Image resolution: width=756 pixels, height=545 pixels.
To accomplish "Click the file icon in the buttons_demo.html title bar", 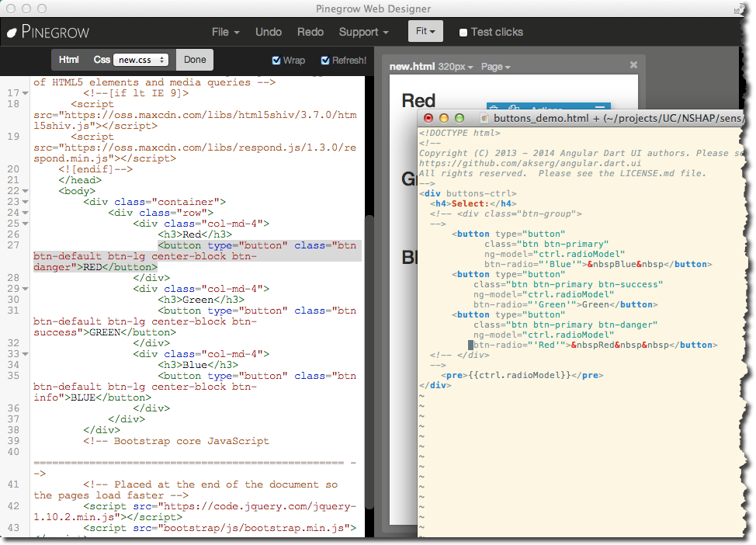I will tap(484, 118).
